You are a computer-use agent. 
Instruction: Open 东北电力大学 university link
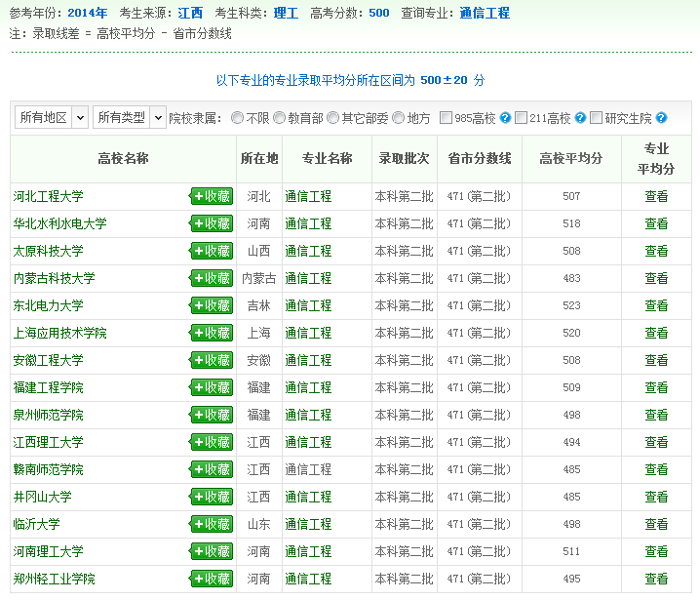point(48,305)
